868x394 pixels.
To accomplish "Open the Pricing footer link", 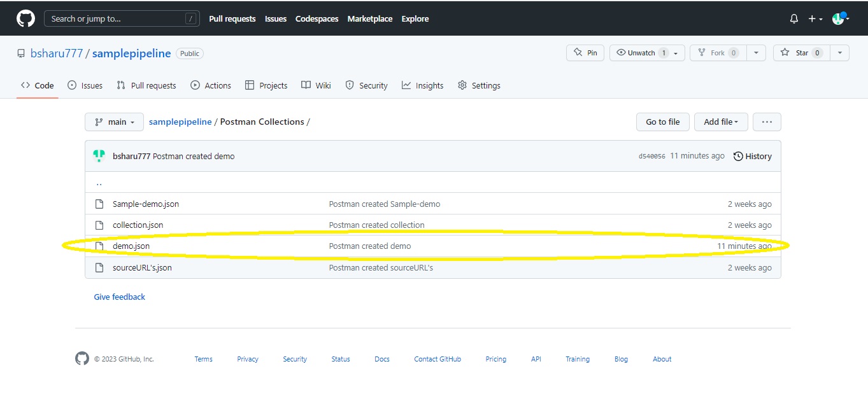I will 496,359.
